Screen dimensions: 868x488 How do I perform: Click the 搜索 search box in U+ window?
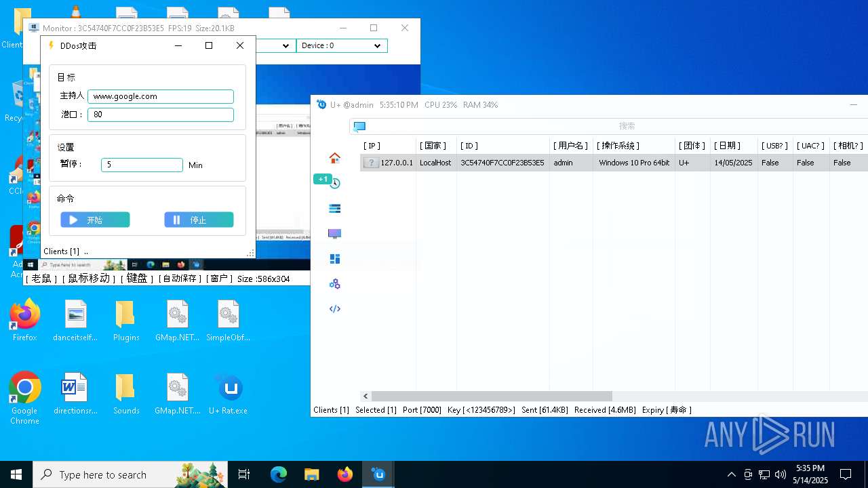point(608,126)
